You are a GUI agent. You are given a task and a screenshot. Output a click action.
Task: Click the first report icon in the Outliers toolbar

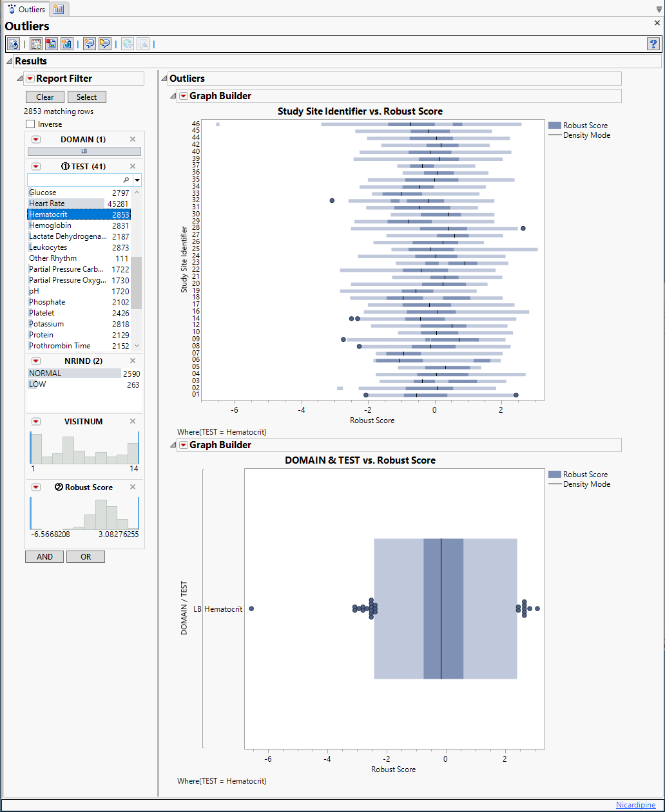[x=13, y=44]
